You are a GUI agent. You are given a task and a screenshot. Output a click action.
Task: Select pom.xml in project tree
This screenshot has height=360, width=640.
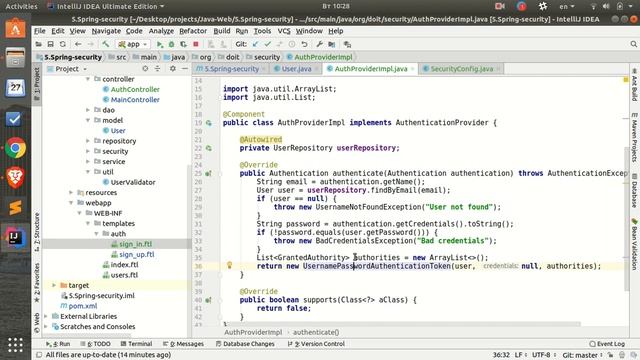pos(83,306)
